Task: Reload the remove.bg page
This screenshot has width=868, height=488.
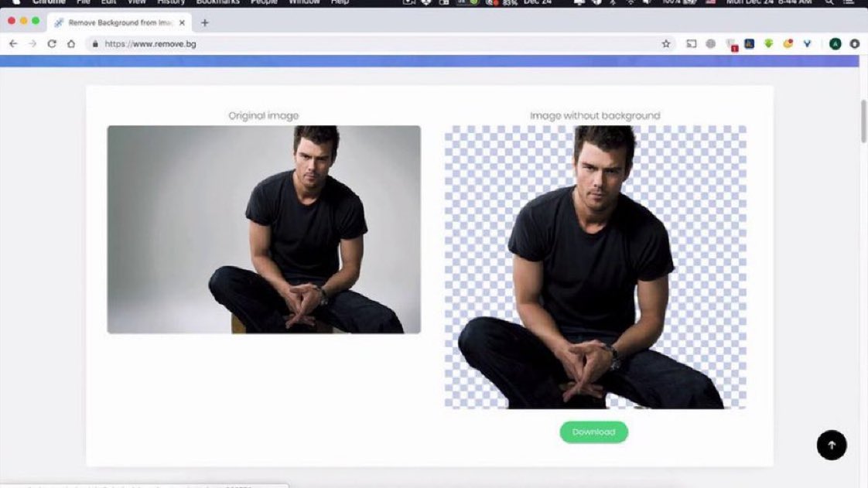Action: click(x=52, y=44)
